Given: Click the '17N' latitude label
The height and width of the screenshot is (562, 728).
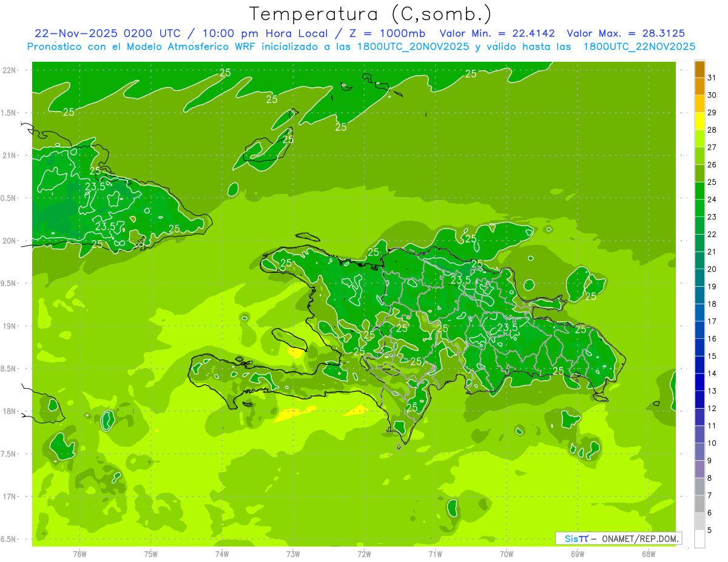Looking at the screenshot, I should [9, 497].
